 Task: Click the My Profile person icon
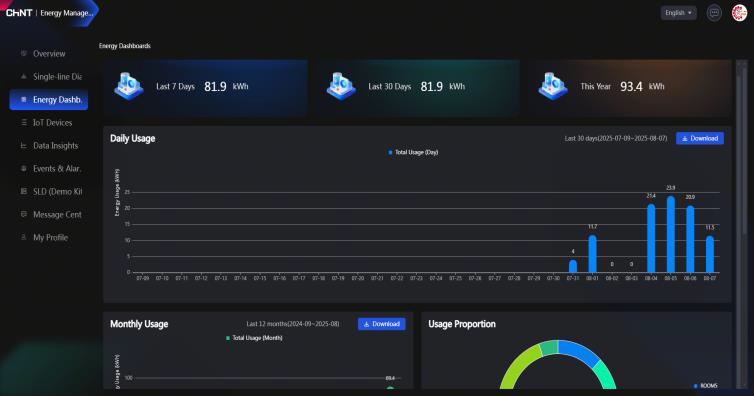coord(24,237)
